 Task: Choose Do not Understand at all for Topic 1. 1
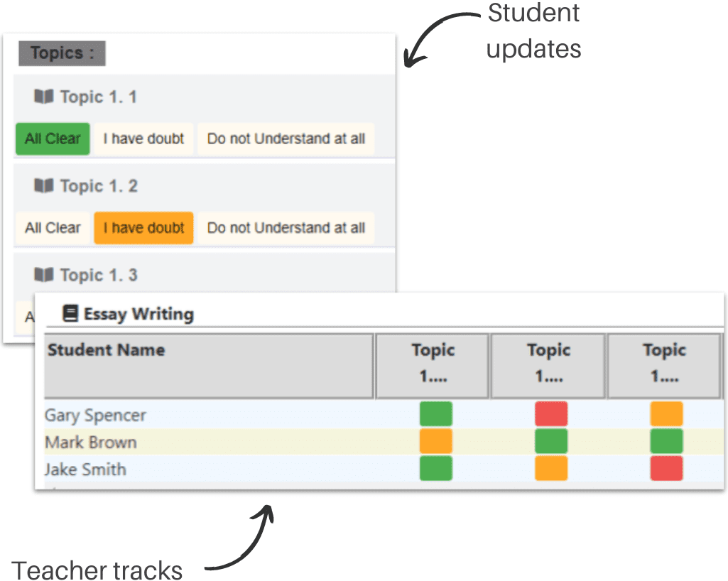point(286,139)
